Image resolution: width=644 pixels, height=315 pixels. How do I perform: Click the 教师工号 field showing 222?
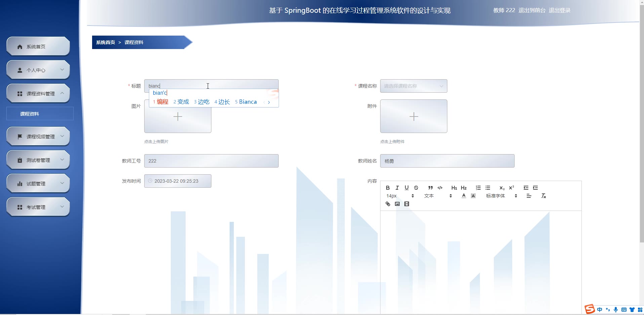click(x=211, y=161)
